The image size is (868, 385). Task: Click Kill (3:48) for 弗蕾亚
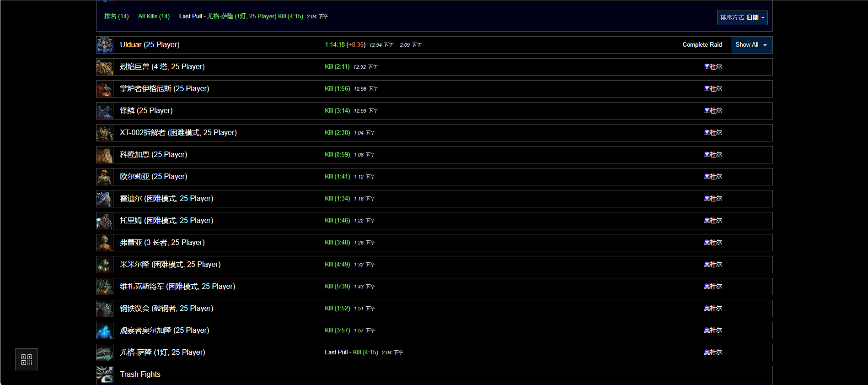click(x=337, y=243)
